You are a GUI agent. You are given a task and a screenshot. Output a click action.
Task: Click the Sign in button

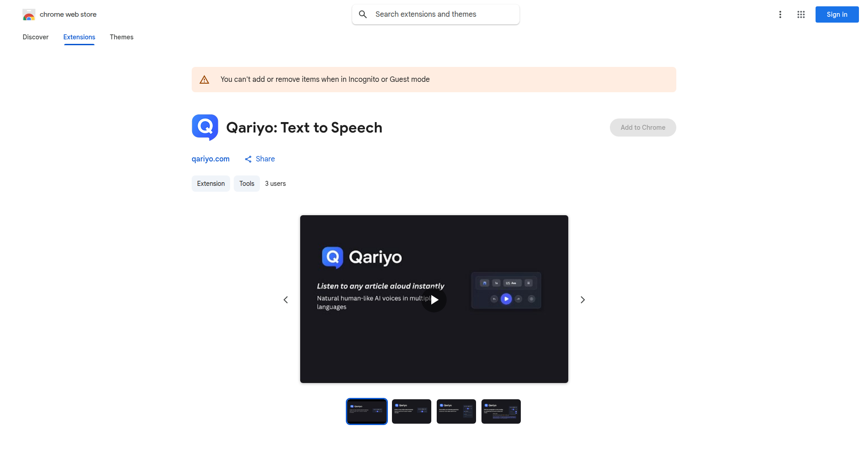click(837, 14)
